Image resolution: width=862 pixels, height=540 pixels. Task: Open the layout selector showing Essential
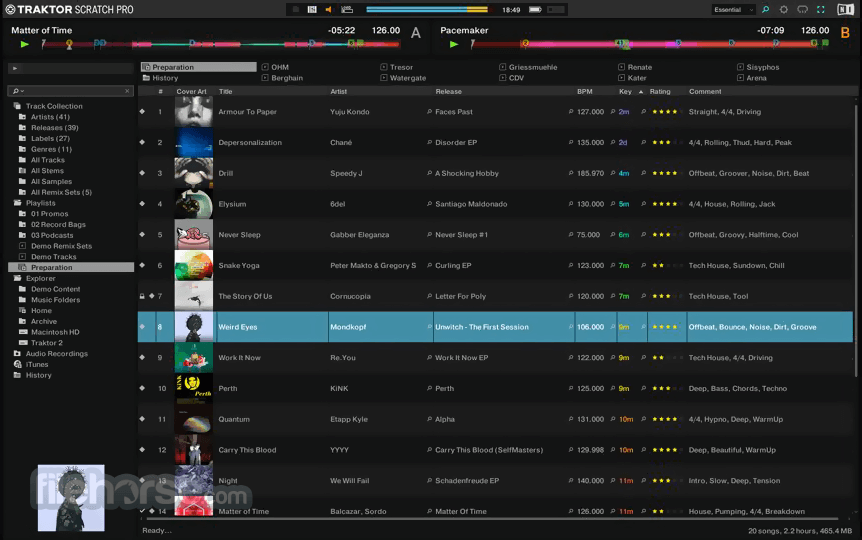(733, 9)
